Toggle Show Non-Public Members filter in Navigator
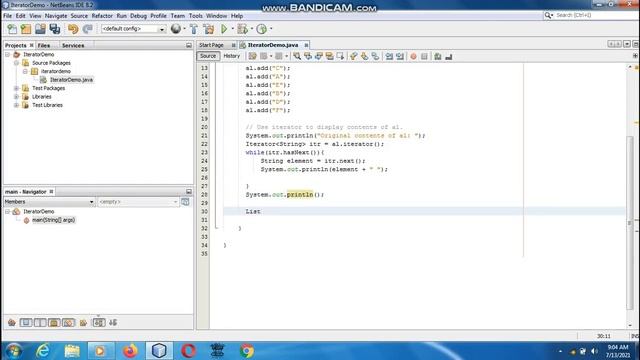This screenshot has width=640, height=360. (54, 323)
